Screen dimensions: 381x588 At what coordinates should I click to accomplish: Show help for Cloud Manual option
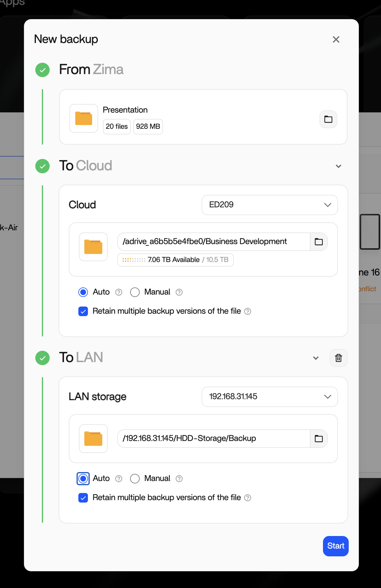click(x=179, y=292)
